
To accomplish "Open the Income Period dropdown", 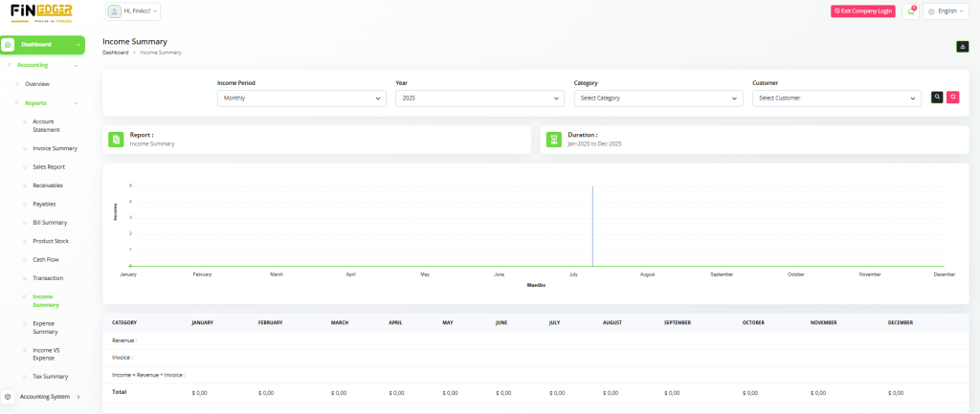I will click(x=301, y=98).
